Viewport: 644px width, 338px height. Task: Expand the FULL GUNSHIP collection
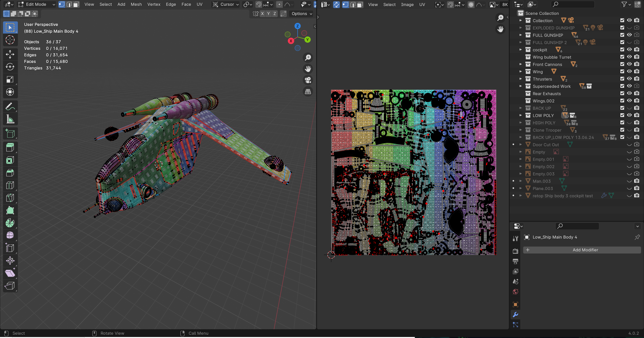click(x=521, y=35)
